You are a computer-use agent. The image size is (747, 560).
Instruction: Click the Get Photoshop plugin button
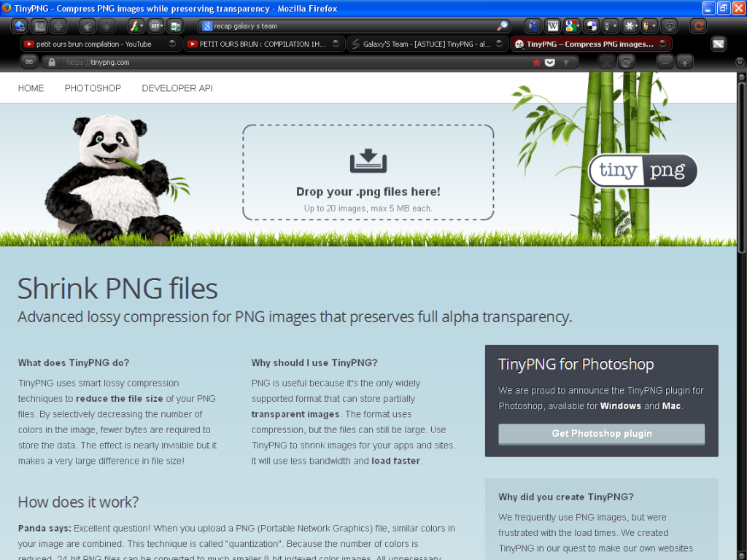coord(601,434)
